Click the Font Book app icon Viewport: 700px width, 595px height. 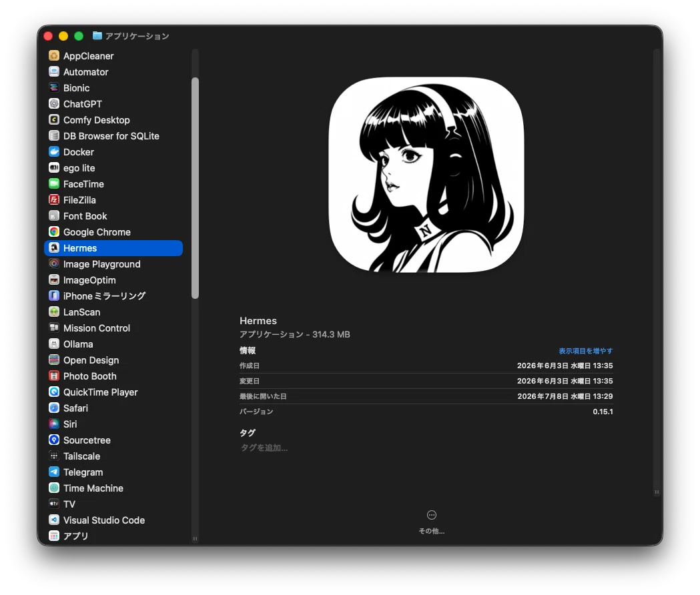tap(54, 216)
